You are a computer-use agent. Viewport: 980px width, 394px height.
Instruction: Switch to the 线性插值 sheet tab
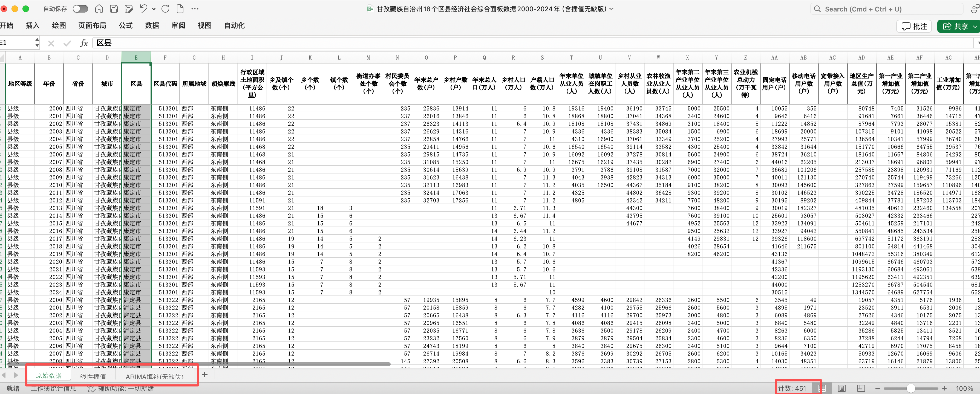(x=93, y=376)
